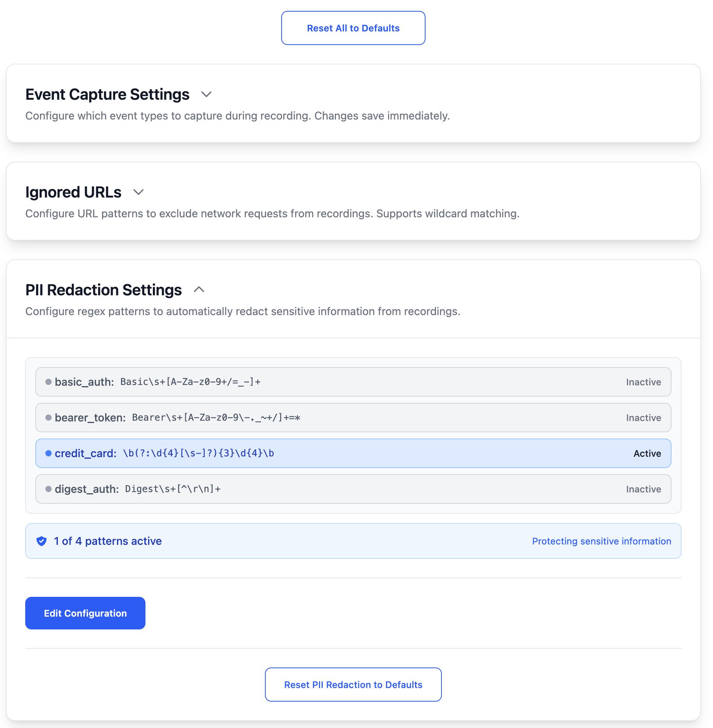Click the Event Capture Settings heading
The width and height of the screenshot is (713, 728).
pos(107,94)
